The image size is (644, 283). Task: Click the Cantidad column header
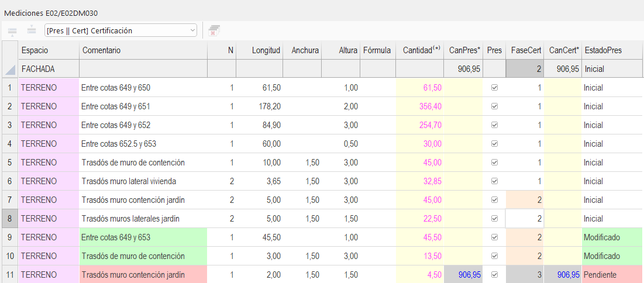pyautogui.click(x=420, y=50)
